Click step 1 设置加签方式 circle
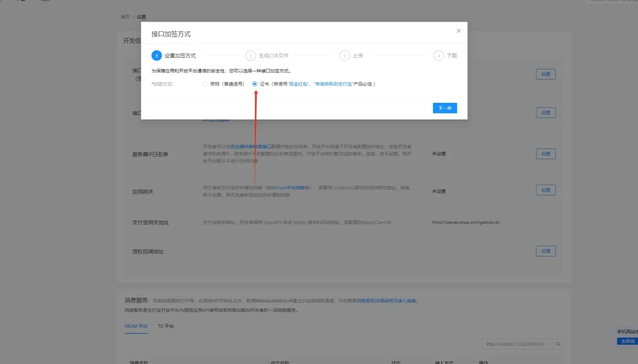The height and width of the screenshot is (364, 638). coord(156,56)
